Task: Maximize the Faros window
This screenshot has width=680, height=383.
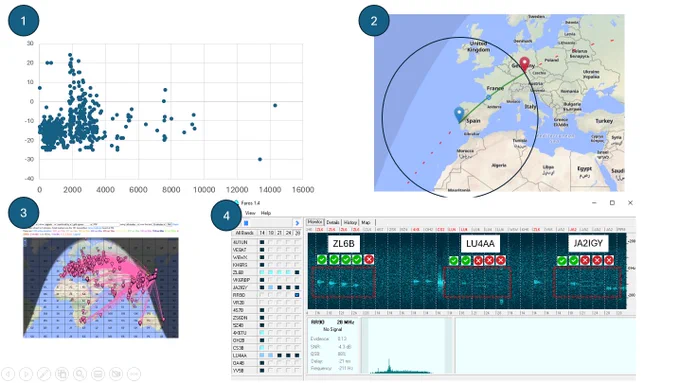Action: 612,203
